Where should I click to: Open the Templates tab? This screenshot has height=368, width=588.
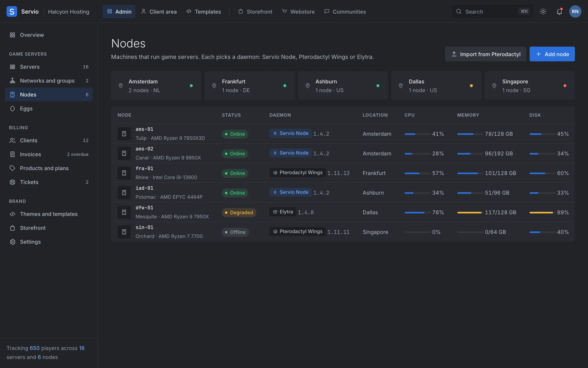click(204, 11)
